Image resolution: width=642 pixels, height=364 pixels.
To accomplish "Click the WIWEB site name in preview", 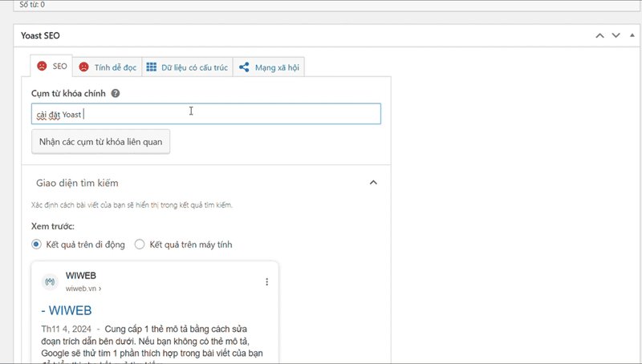I will click(81, 276).
